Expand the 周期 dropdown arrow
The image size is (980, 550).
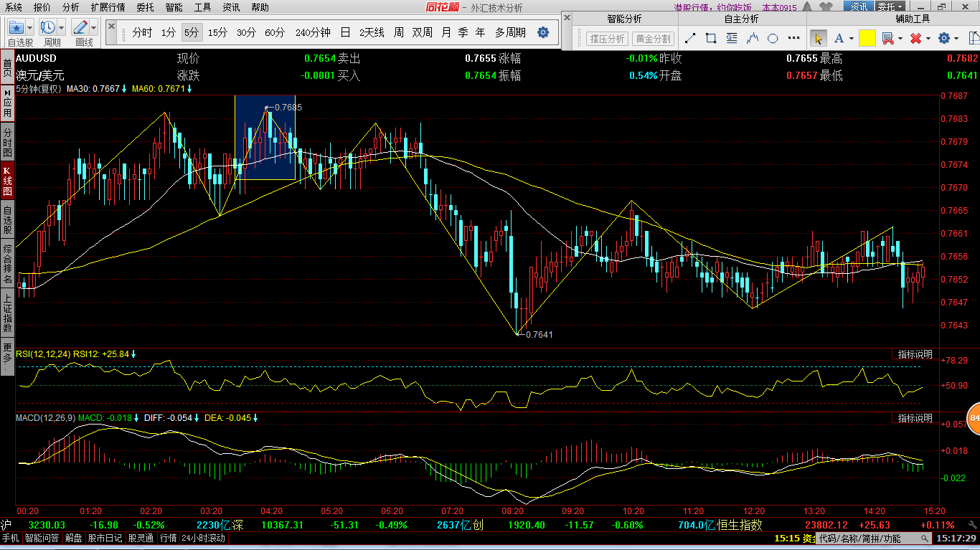[x=62, y=27]
